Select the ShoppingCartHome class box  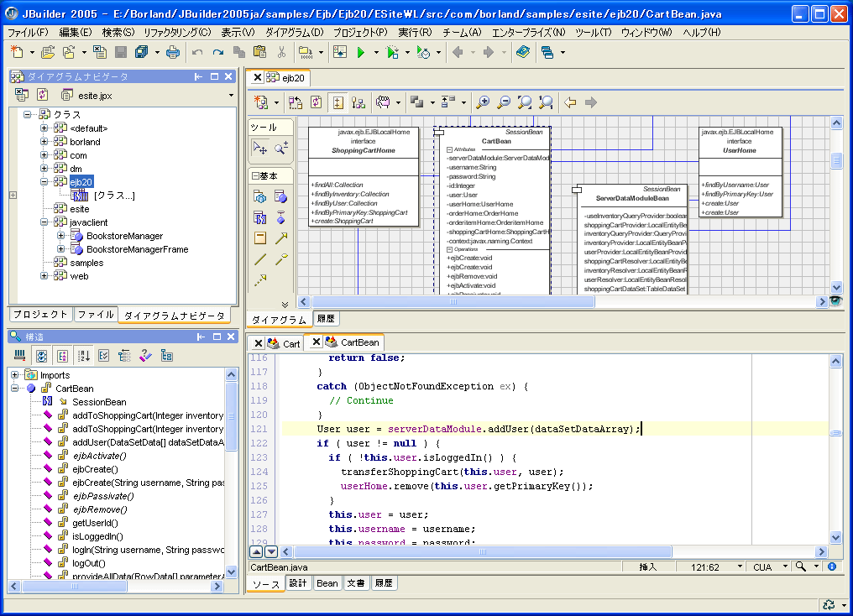pyautogui.click(x=364, y=177)
